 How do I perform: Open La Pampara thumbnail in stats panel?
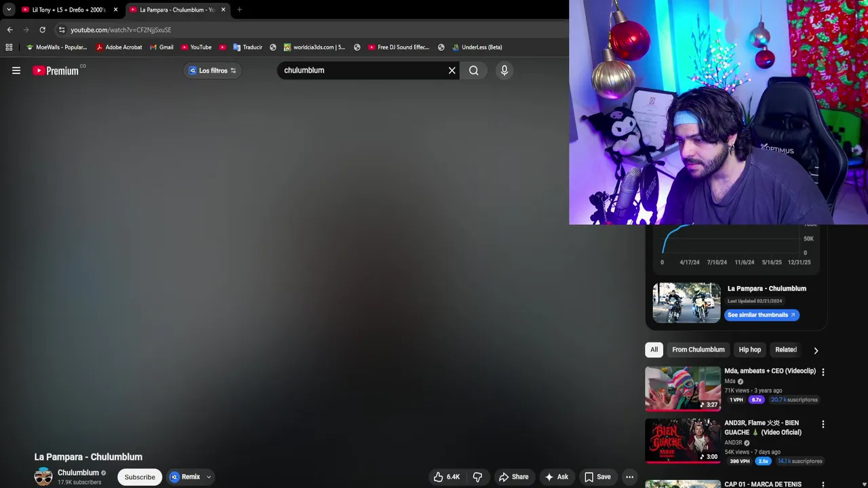coord(686,302)
